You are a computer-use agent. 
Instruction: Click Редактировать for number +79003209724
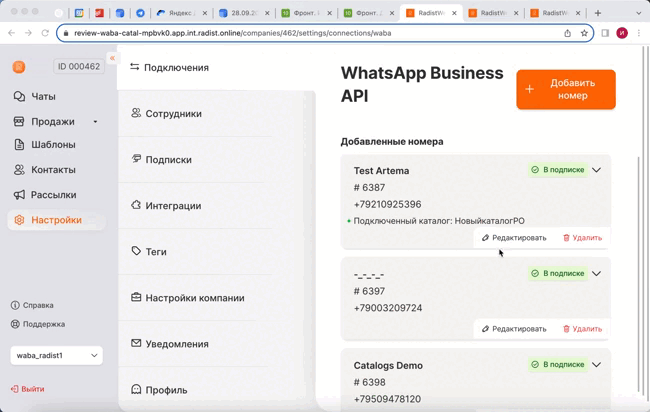[x=514, y=329]
